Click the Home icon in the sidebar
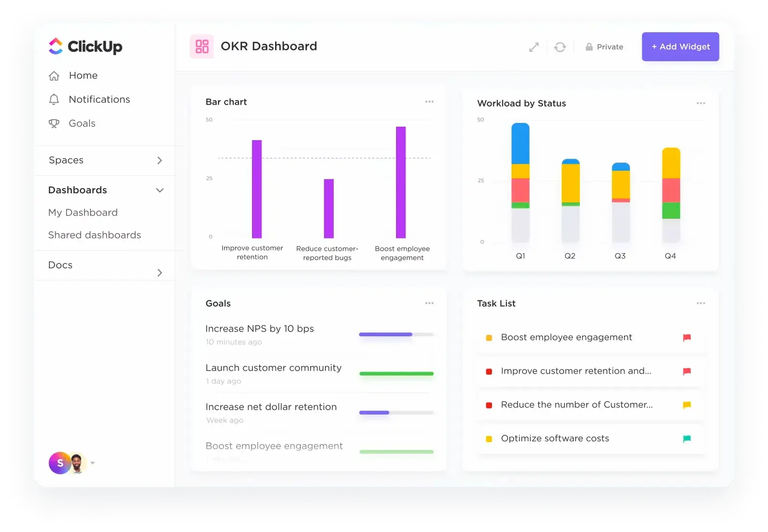The image size is (768, 532). [54, 75]
